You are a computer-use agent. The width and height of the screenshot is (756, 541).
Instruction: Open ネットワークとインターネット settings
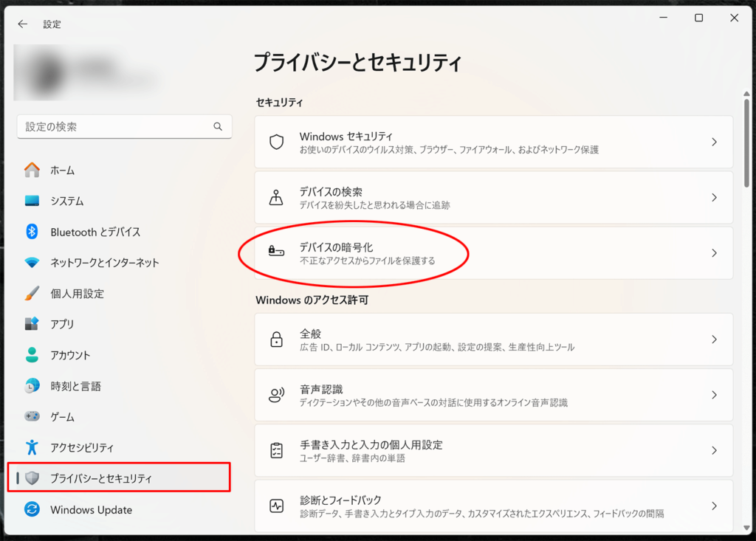[104, 263]
